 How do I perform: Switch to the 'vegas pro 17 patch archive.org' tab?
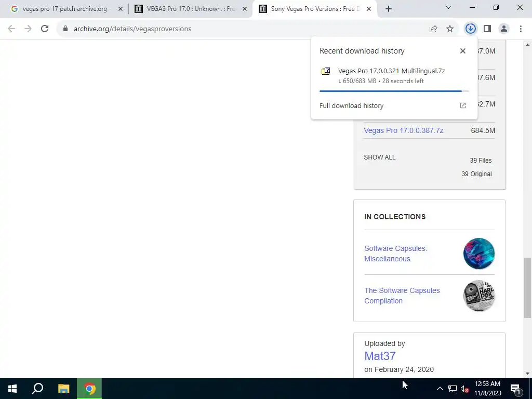tap(64, 9)
